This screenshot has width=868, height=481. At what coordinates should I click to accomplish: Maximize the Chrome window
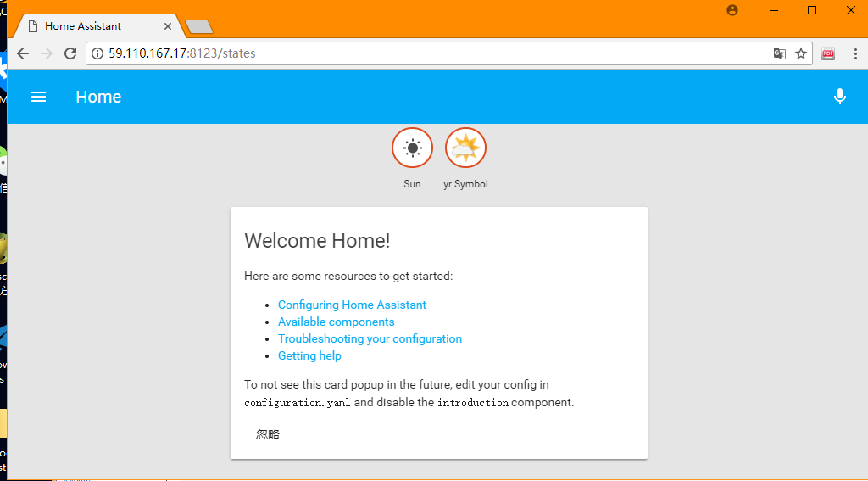(812, 10)
